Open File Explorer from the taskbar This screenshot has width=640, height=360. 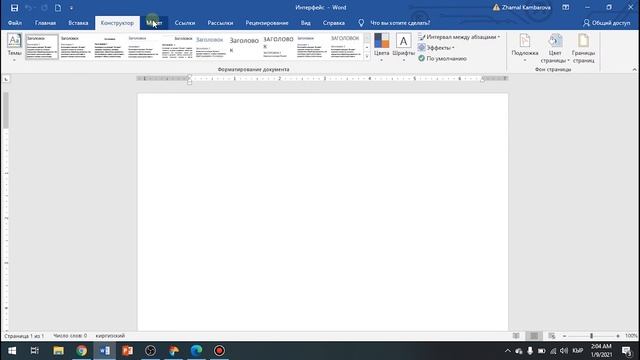[x=58, y=351]
